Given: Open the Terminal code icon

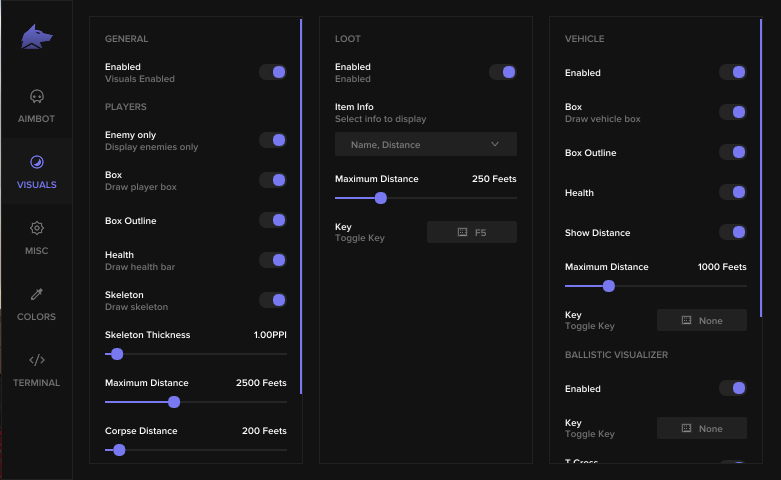Looking at the screenshot, I should [37, 360].
